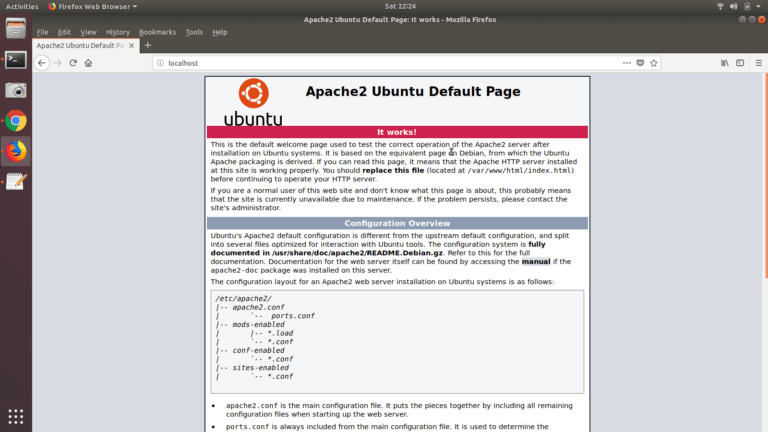Viewport: 768px width, 432px height.
Task: Go back one page
Action: tap(42, 63)
